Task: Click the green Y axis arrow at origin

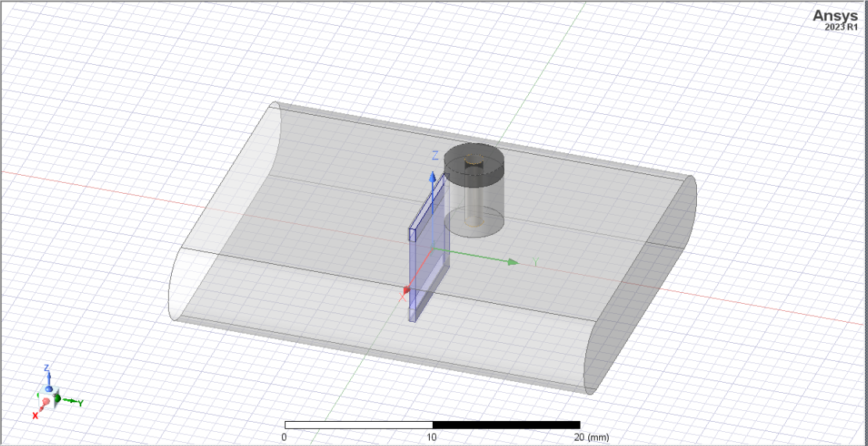Action: click(x=514, y=262)
